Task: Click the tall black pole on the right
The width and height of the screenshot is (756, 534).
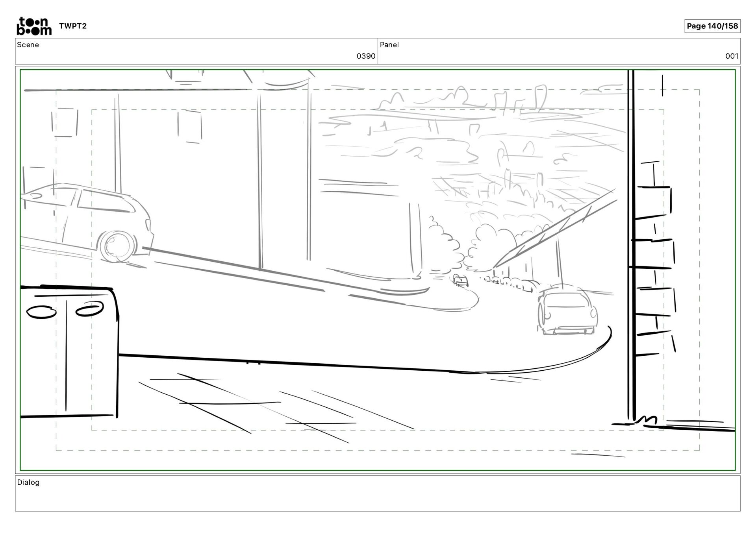Action: point(631,244)
